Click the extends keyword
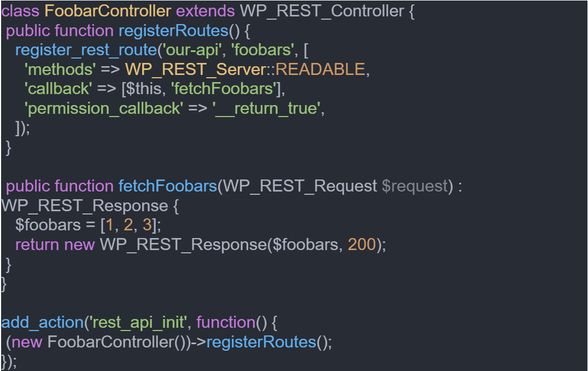 204,10
